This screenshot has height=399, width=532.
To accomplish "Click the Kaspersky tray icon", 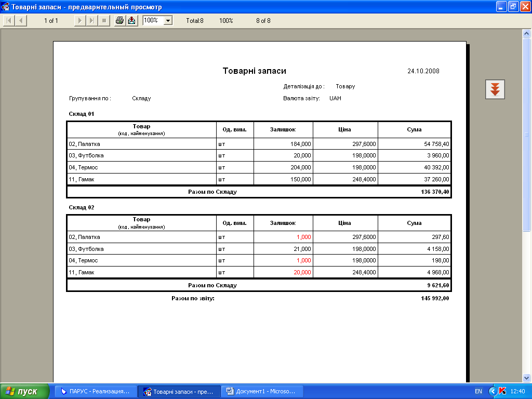I will click(x=503, y=391).
